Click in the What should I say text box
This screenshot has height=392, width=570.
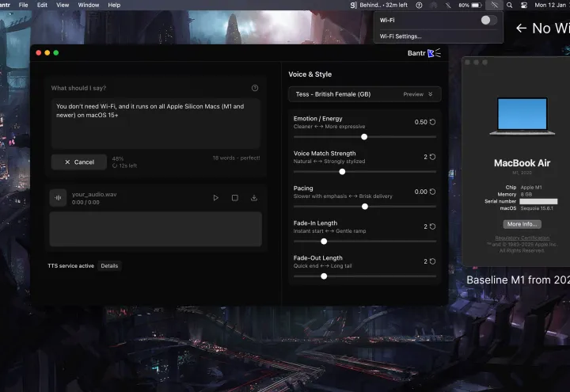156,124
